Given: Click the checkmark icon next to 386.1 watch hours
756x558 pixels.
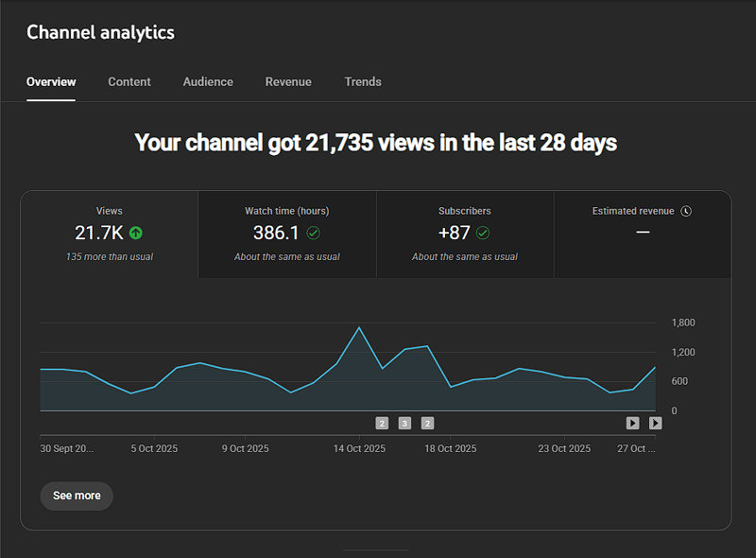Looking at the screenshot, I should pos(313,233).
